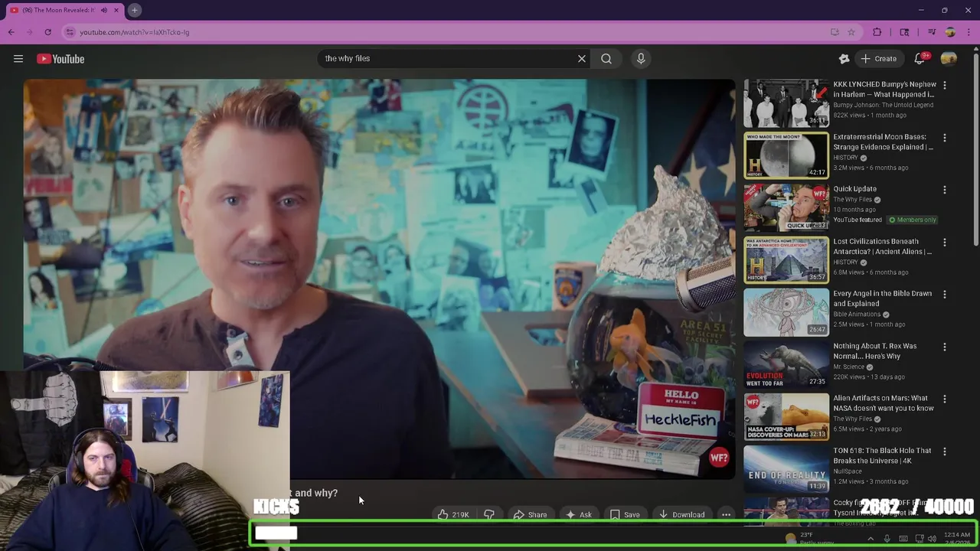Open the Mr. Science channel name
The width and height of the screenshot is (980, 551).
[849, 367]
